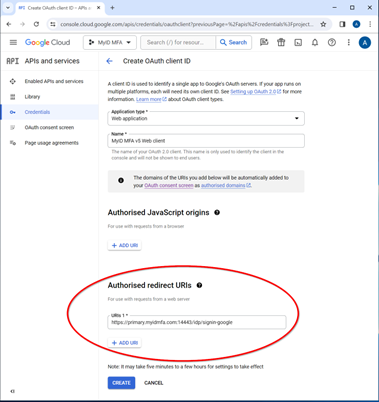This screenshot has width=379, height=402.
Task: View site information icon in address bar
Action: [53, 24]
